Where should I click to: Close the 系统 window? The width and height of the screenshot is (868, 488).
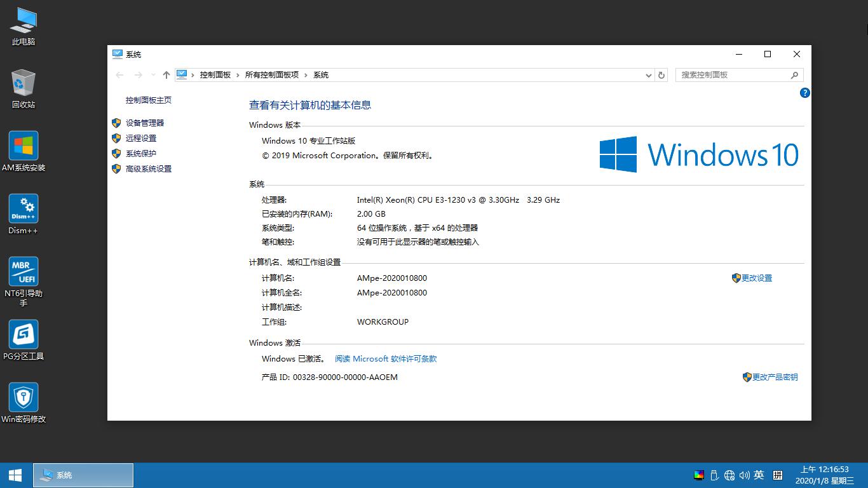click(797, 54)
